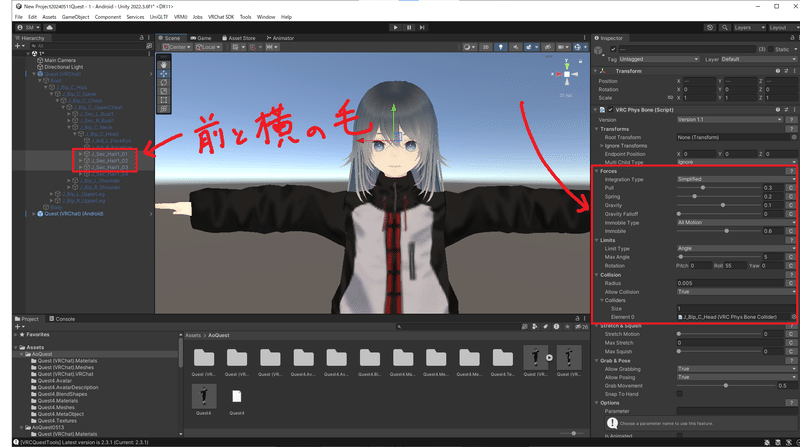Toggle the Snap To Hand checkbox
The height and width of the screenshot is (447, 800).
[680, 394]
